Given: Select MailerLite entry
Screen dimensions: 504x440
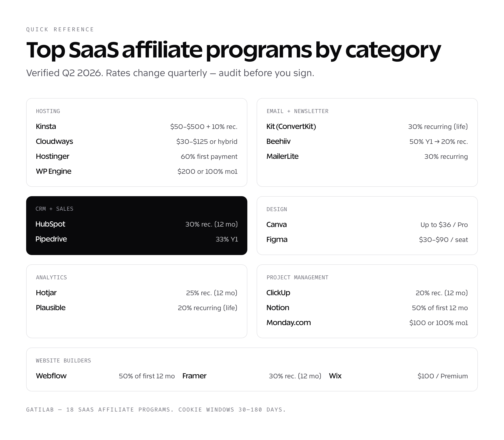Looking at the screenshot, I should (283, 156).
